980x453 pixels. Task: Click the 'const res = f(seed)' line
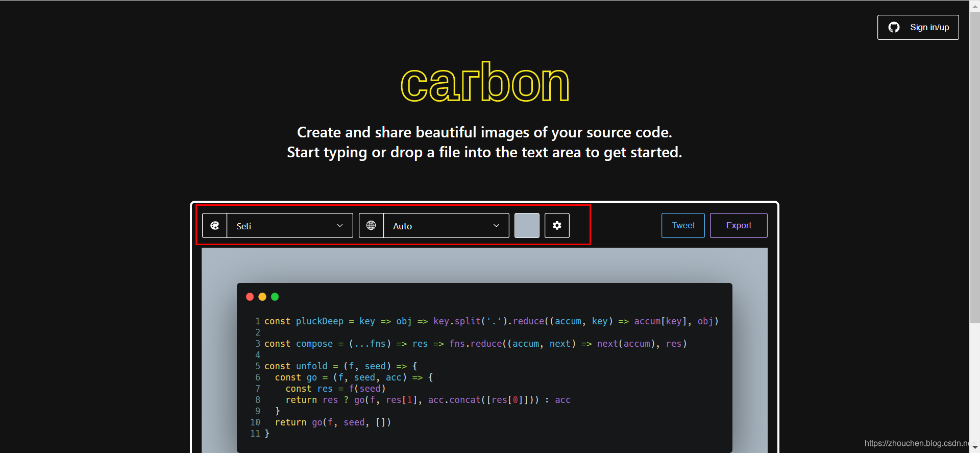(x=335, y=389)
